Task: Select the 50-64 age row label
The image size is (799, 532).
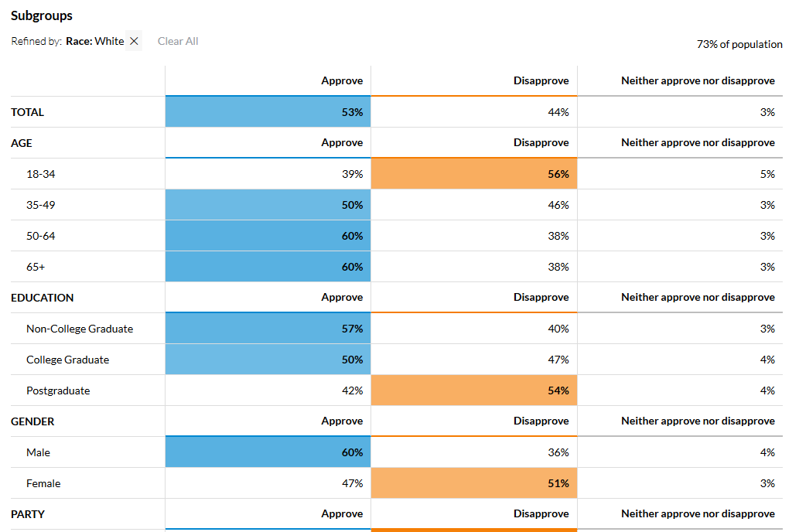Action: click(41, 236)
